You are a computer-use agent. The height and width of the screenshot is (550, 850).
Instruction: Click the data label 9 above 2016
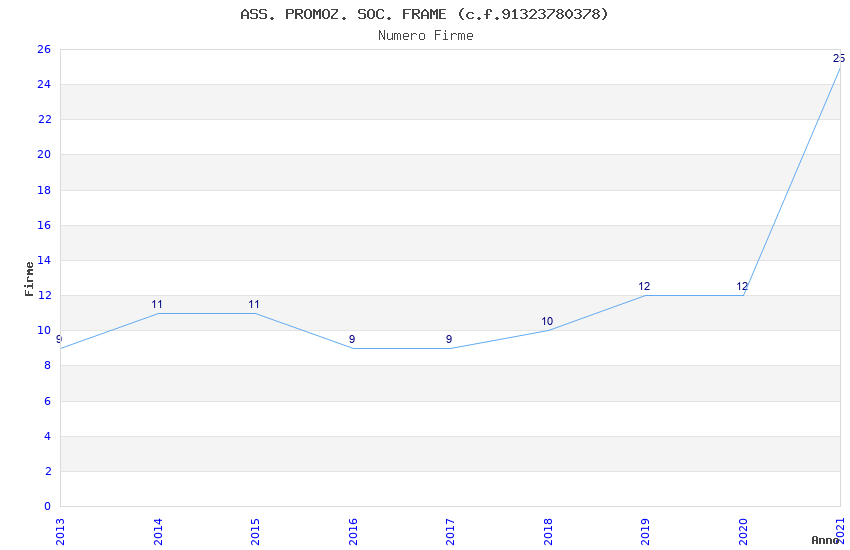click(352, 339)
